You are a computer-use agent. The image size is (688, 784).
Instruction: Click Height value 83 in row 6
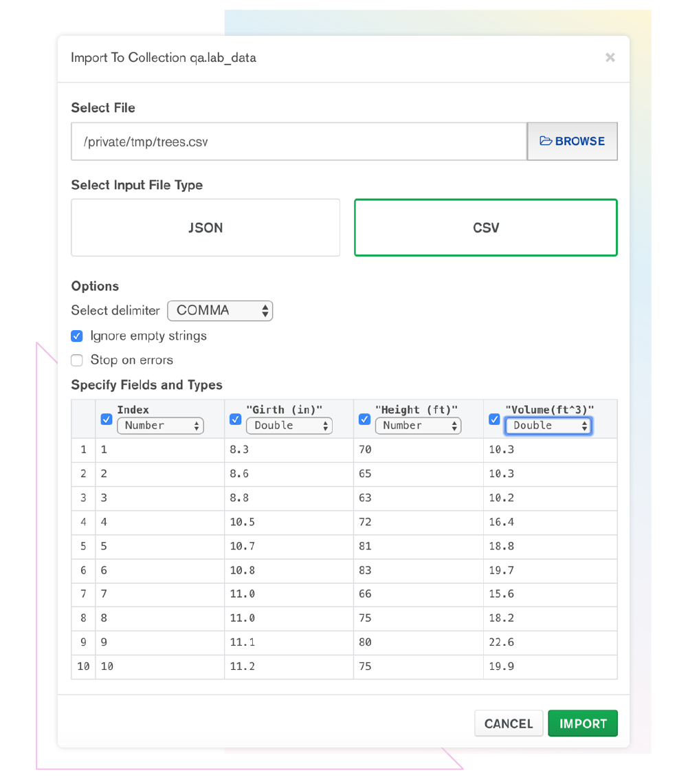[365, 571]
